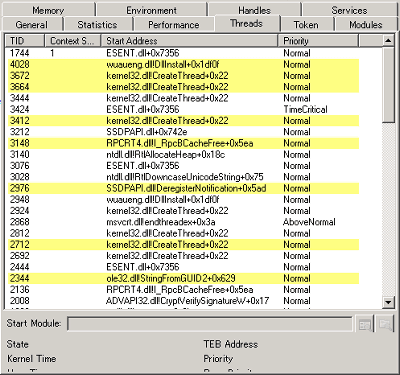Open the Token tab
The height and width of the screenshot is (375, 400).
(x=306, y=25)
